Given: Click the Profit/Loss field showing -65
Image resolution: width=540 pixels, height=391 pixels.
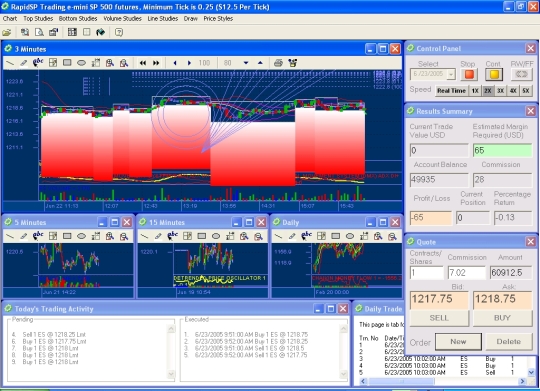Looking at the screenshot, I should point(430,218).
